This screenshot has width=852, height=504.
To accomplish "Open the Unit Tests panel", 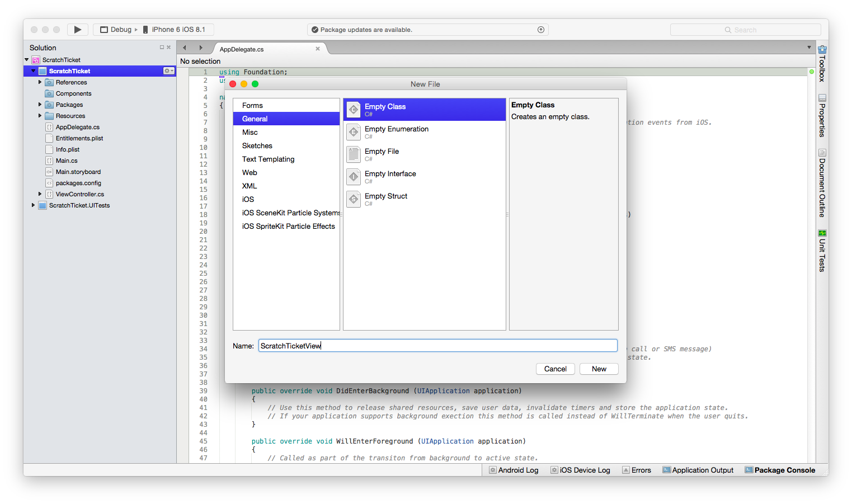I will point(821,252).
